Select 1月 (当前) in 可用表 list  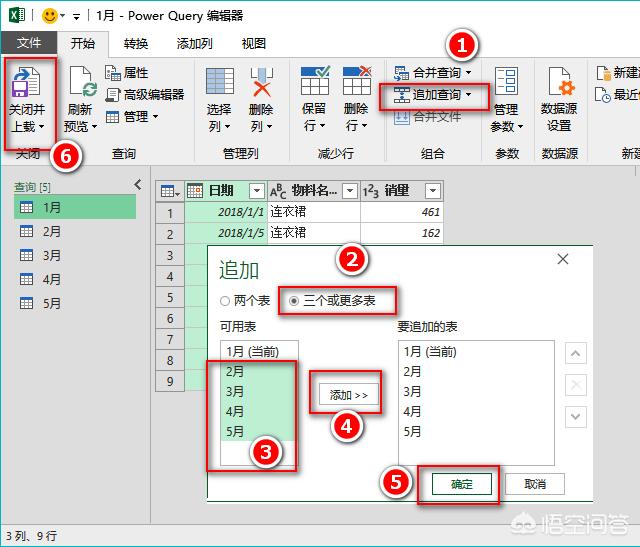pos(259,351)
